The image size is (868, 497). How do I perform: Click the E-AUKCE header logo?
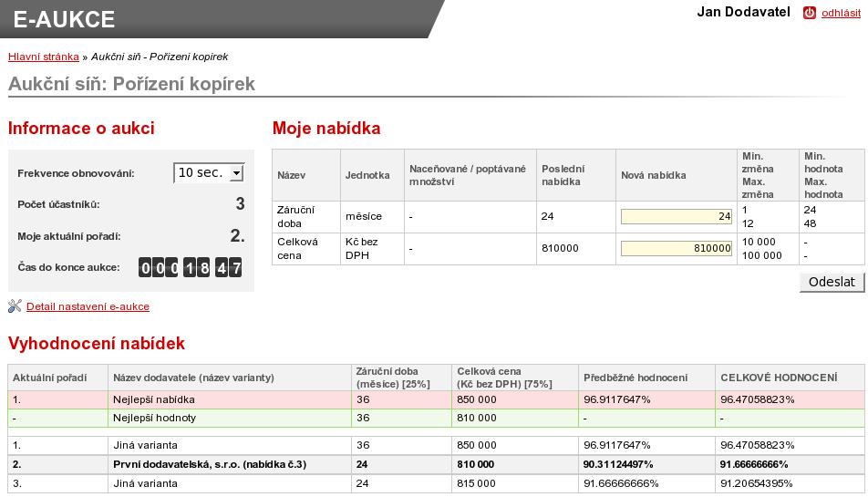click(x=64, y=19)
